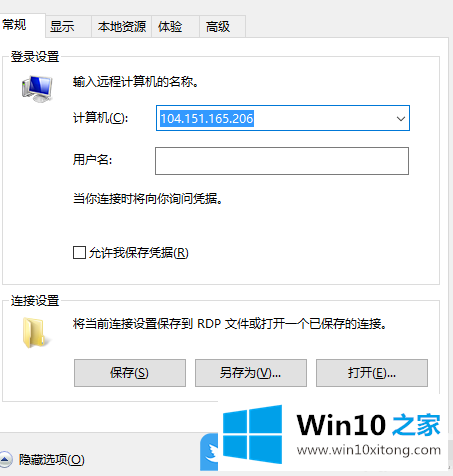Click the 打开(E)... button
The image size is (453, 476).
pos(372,373)
